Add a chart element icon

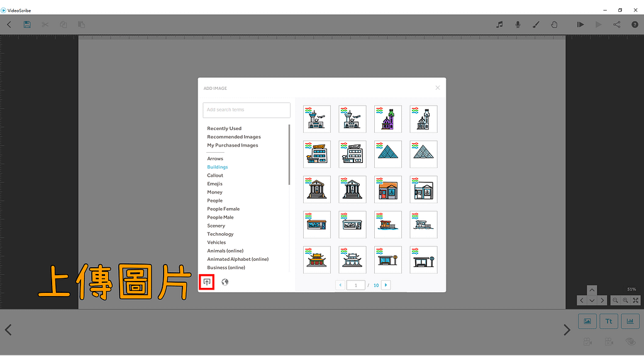630,321
